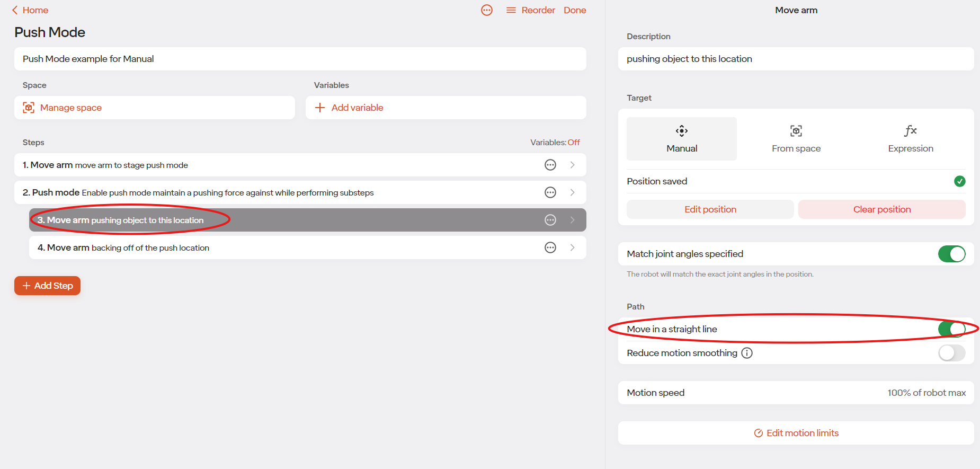The height and width of the screenshot is (469, 980).
Task: Select the From space target tab
Action: 796,139
